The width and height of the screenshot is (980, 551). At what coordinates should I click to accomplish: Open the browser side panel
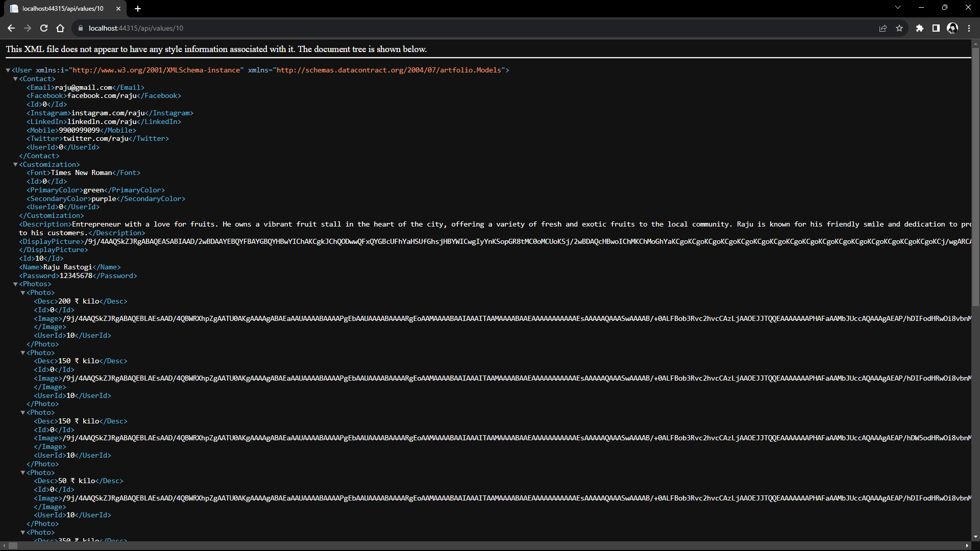click(x=936, y=28)
